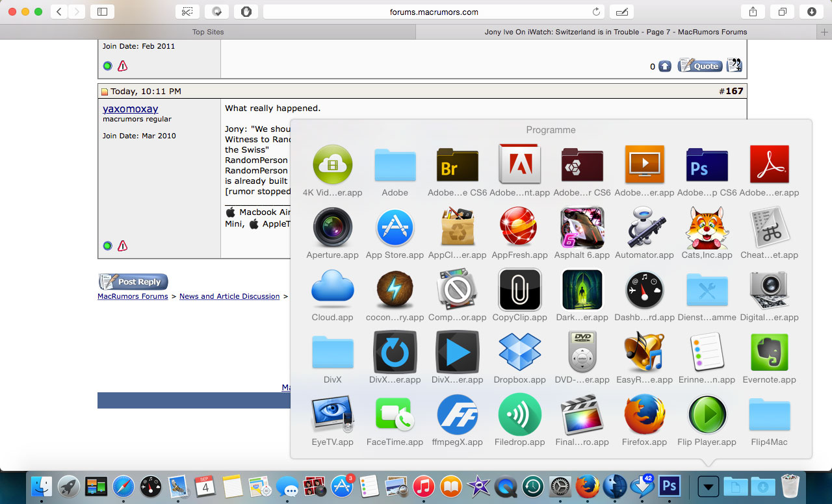This screenshot has height=504, width=832.
Task: Open MacRumors Forums breadcrumb link
Action: 133,296
